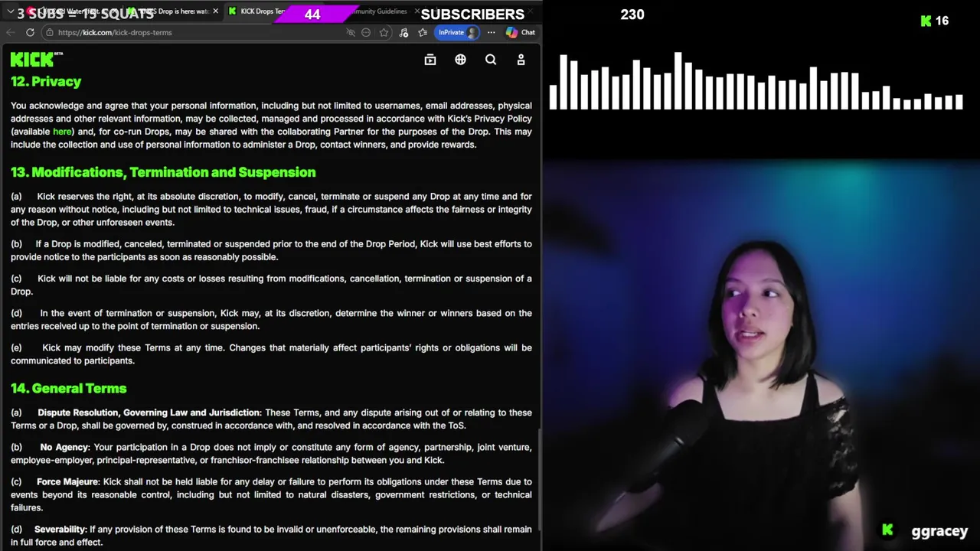Click clause (e) 'Kick may modify these Terms'
Screen dimensions: 980x551
point(271,354)
